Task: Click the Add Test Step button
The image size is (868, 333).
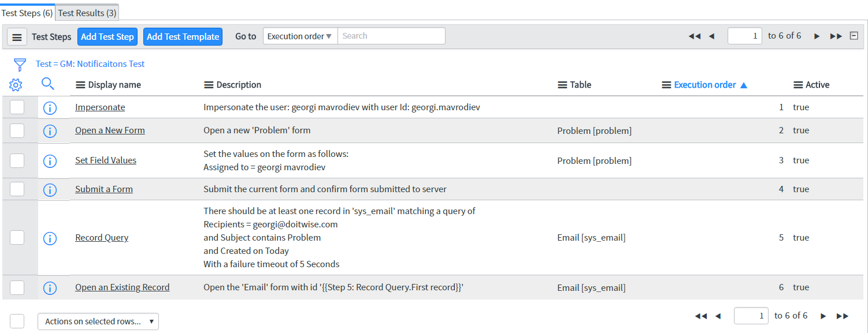Action: point(107,36)
